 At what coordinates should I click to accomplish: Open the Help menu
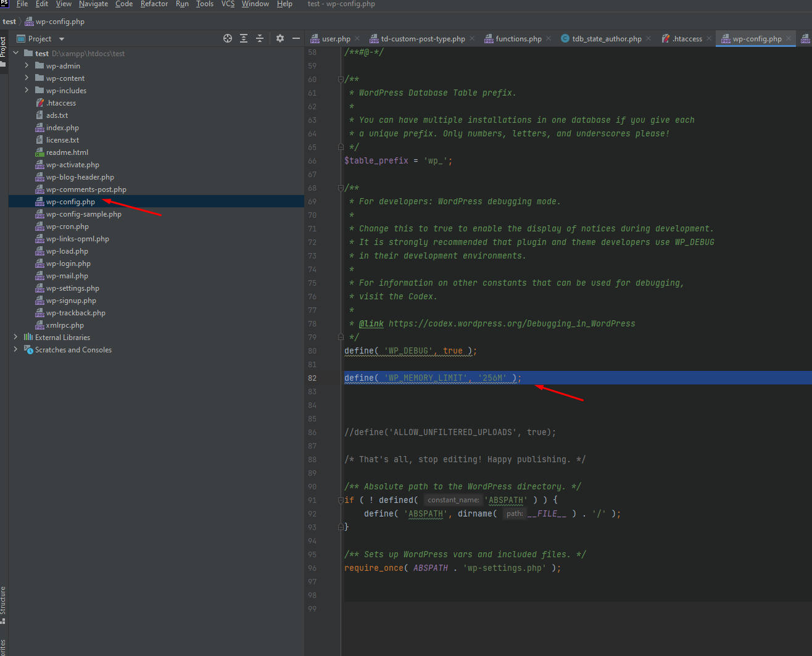click(x=284, y=4)
